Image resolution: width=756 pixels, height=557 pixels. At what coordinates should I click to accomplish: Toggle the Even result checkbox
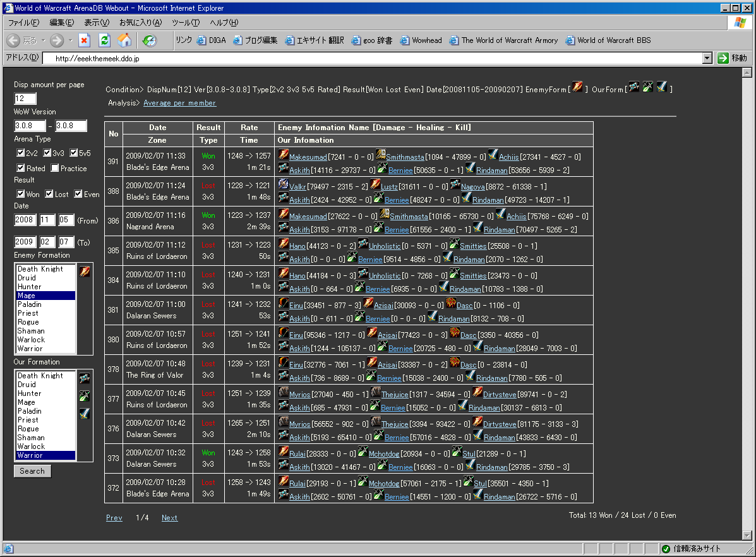tap(78, 194)
